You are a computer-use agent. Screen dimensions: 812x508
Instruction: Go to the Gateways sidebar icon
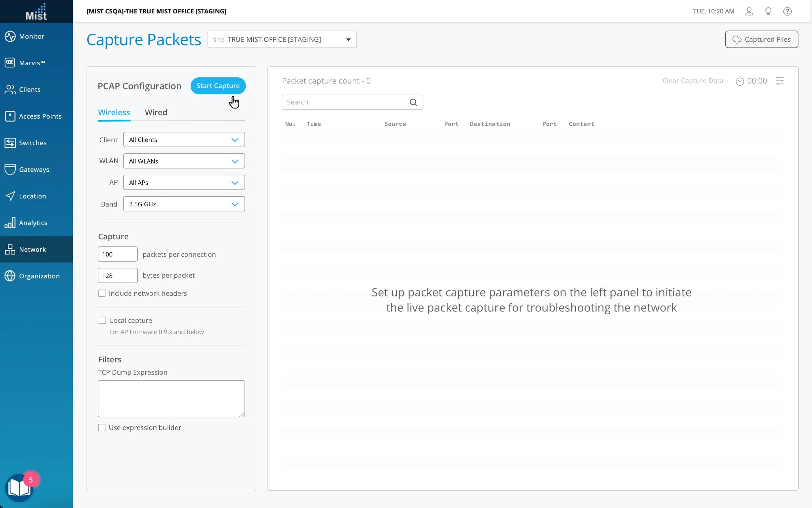(x=10, y=169)
